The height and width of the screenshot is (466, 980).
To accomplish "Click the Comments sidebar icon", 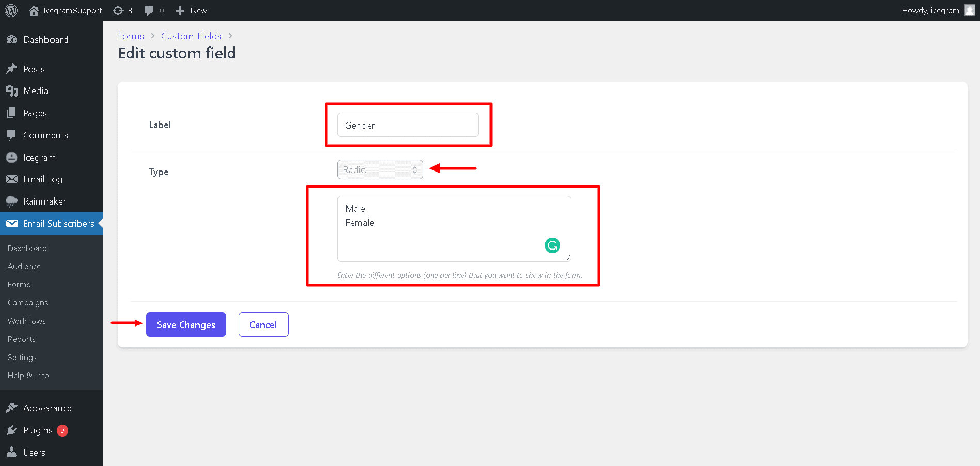I will click(x=11, y=135).
